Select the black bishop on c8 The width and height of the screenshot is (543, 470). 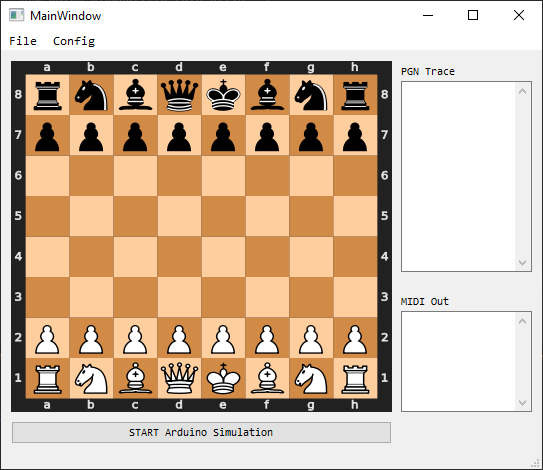[135, 95]
